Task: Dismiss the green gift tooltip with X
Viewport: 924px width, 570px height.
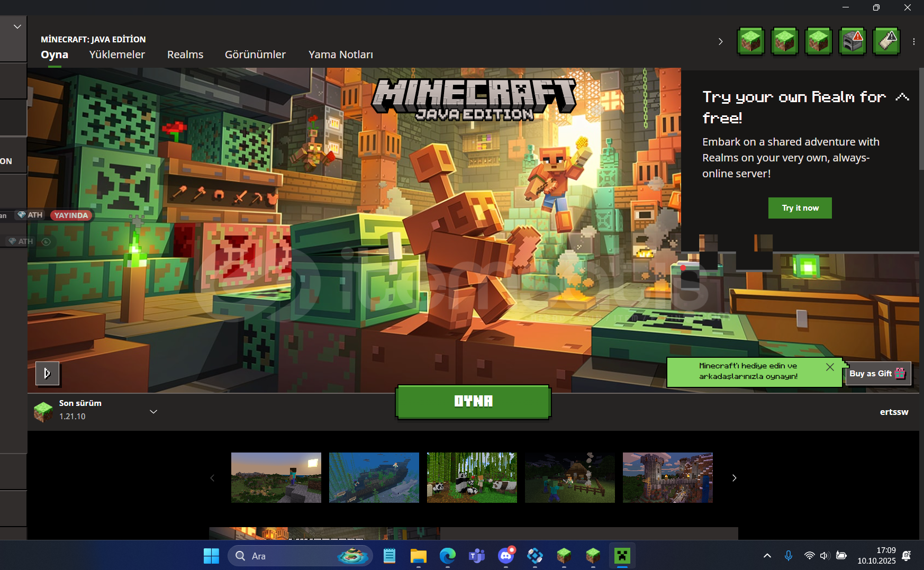Action: [x=830, y=367]
